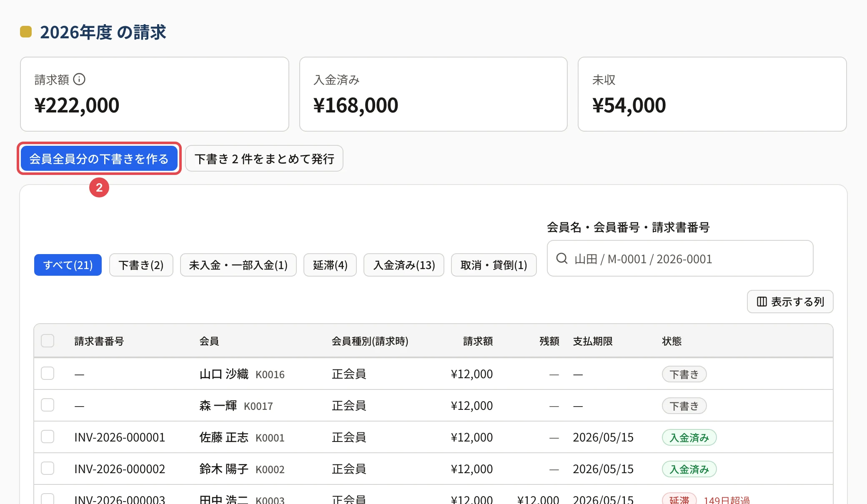This screenshot has height=504, width=867.
Task: Select the 未入金・一部入金(1) filter tab
Action: (x=238, y=265)
